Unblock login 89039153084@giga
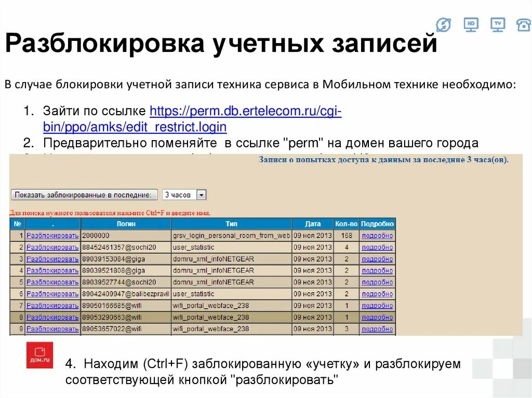Viewport: 532px width, 398px height. pyautogui.click(x=52, y=259)
